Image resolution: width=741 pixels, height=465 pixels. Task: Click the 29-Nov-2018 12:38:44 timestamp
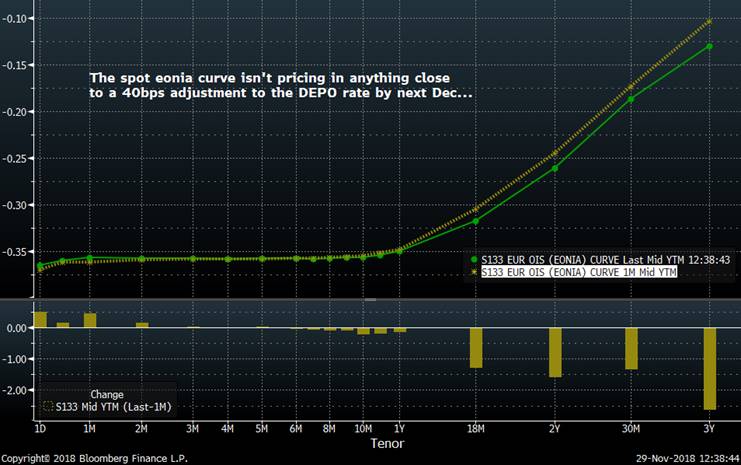click(688, 458)
